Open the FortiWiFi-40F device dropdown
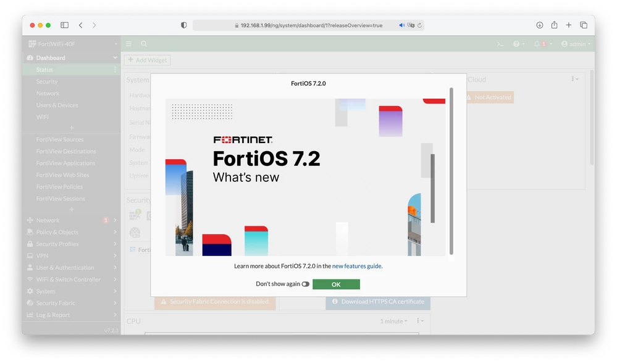This screenshot has width=617, height=364. point(72,44)
